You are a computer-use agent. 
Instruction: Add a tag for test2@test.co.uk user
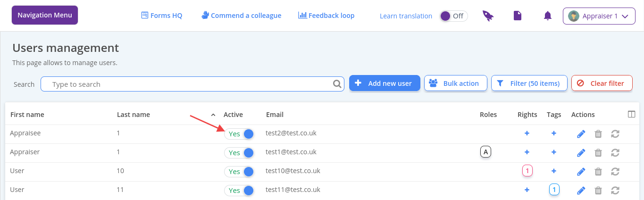pyautogui.click(x=554, y=133)
